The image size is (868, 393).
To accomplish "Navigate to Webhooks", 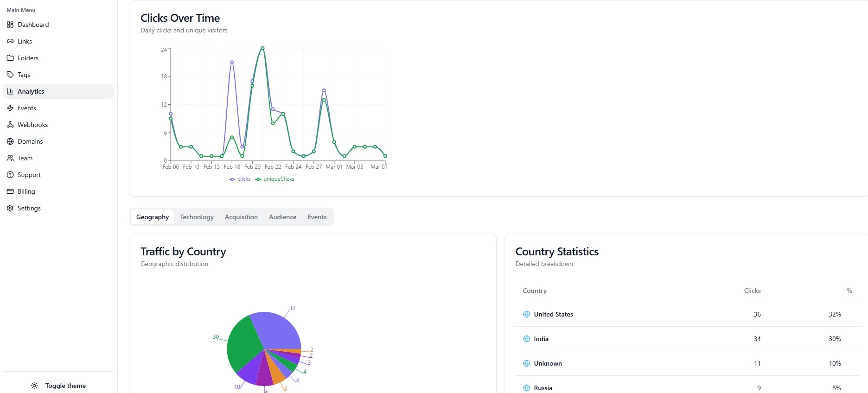I will coord(58,125).
